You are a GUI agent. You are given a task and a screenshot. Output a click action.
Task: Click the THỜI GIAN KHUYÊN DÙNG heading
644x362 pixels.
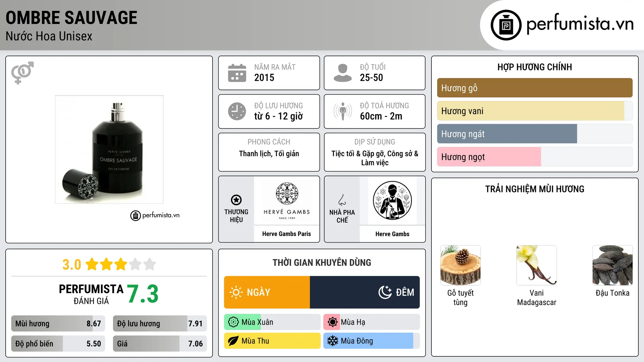coord(322,262)
